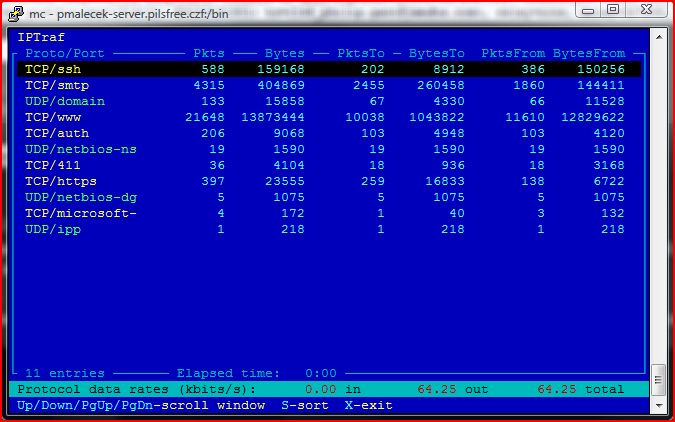675x422 pixels.
Task: Click the vertical scrollbar thumb
Action: click(659, 380)
